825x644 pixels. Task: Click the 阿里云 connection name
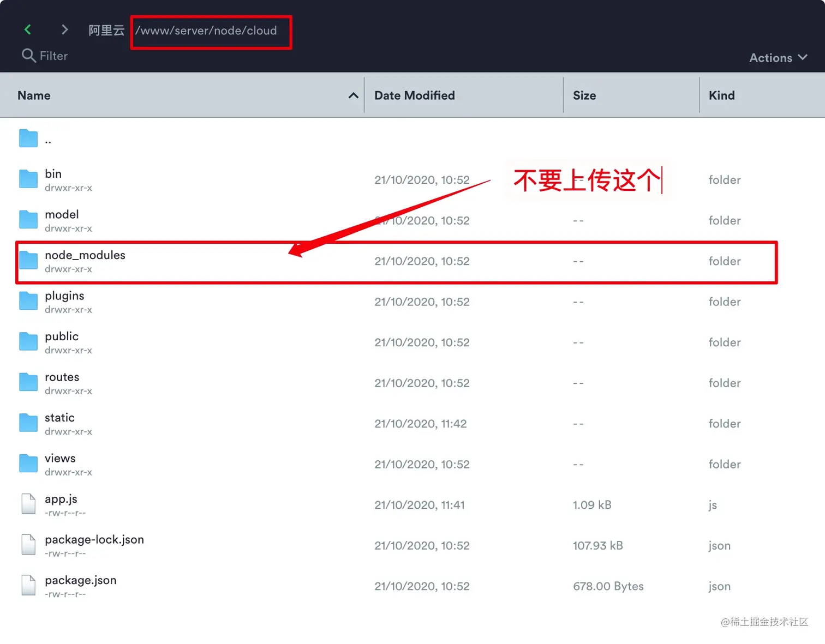tap(106, 31)
